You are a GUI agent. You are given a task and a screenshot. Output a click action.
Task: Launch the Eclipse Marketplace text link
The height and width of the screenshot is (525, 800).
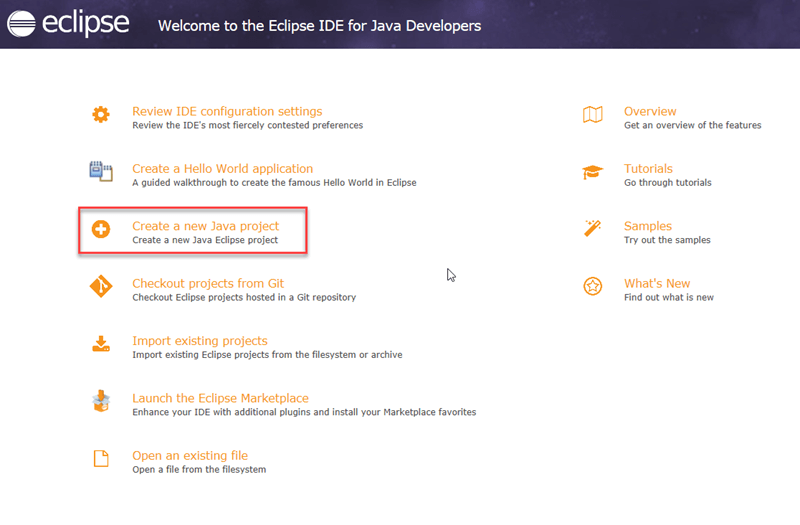click(220, 398)
